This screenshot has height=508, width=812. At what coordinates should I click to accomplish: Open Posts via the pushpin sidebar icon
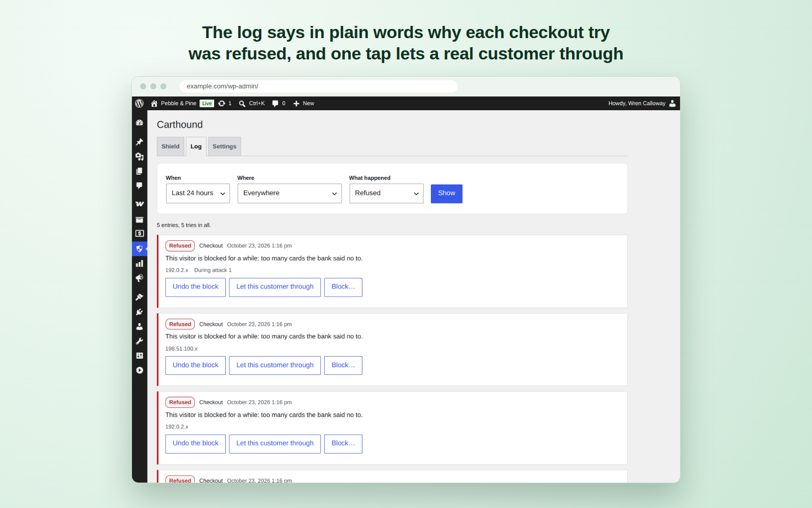(140, 142)
